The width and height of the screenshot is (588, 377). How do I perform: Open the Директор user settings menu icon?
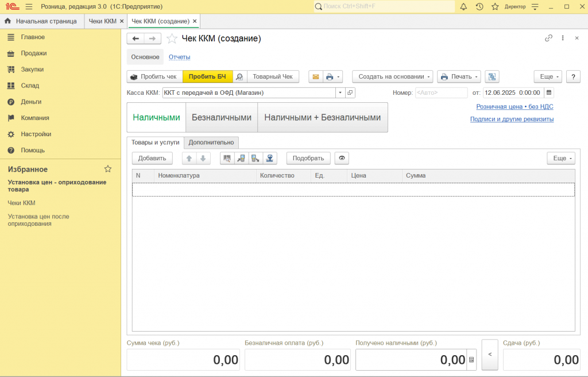point(535,7)
